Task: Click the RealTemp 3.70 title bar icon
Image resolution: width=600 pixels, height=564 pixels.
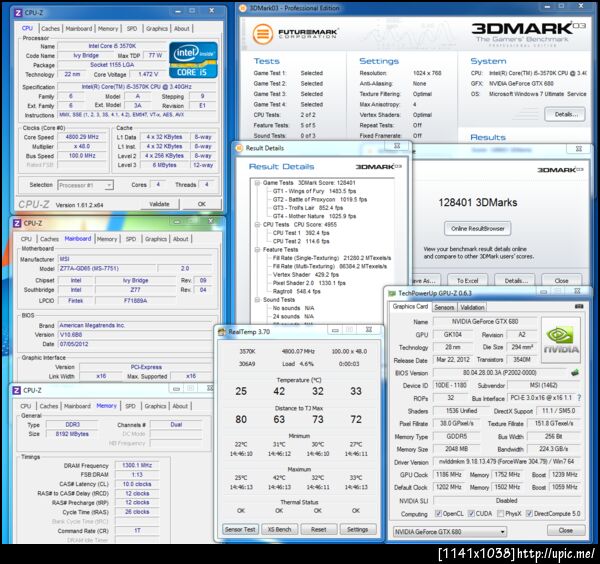Action: pos(222,332)
